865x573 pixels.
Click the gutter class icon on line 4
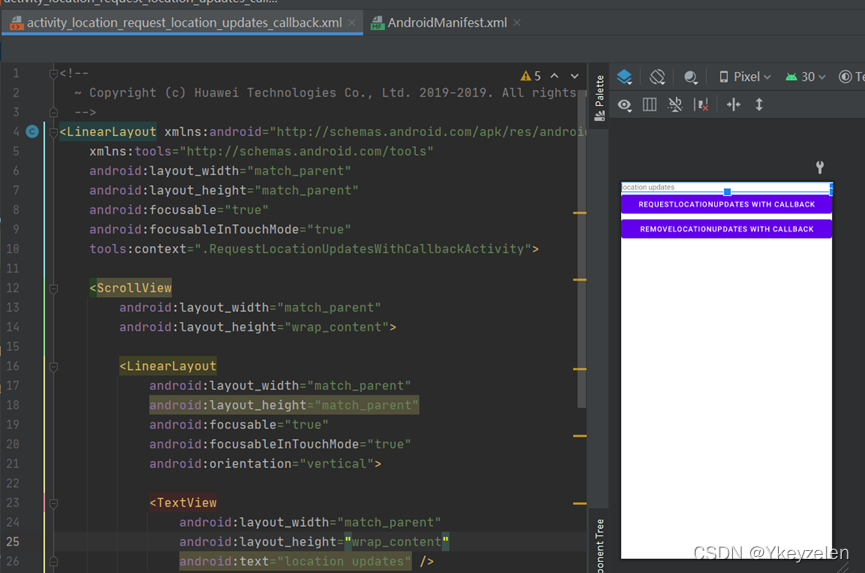click(33, 131)
